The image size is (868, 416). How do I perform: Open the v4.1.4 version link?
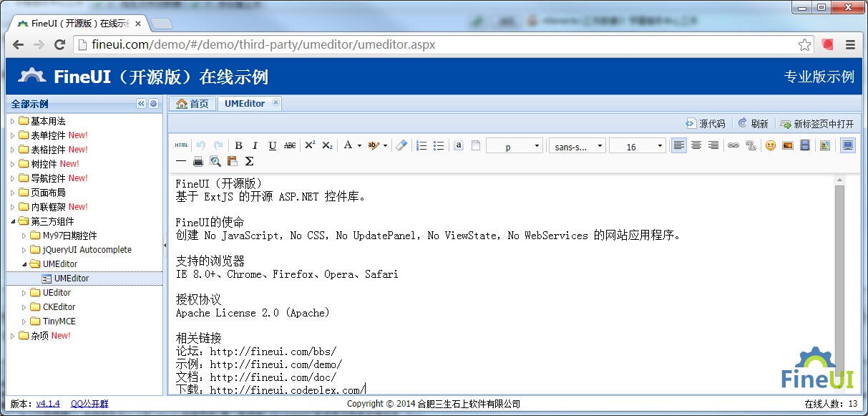tap(48, 404)
